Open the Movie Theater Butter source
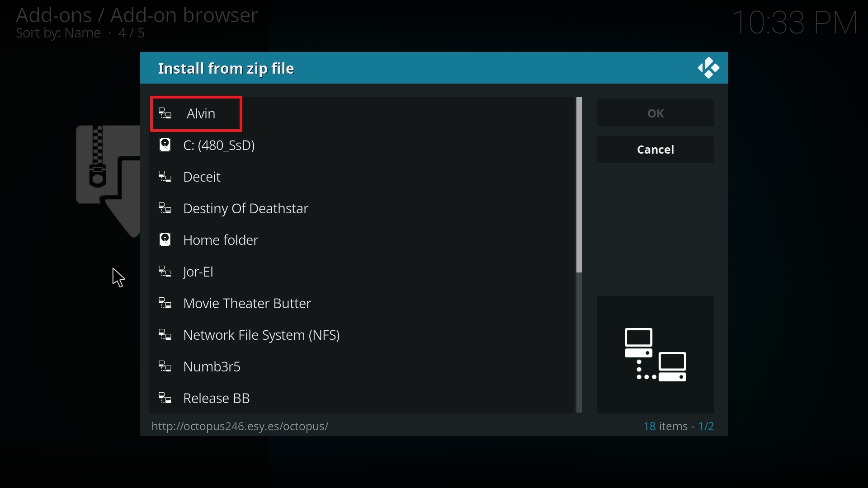 362,304
